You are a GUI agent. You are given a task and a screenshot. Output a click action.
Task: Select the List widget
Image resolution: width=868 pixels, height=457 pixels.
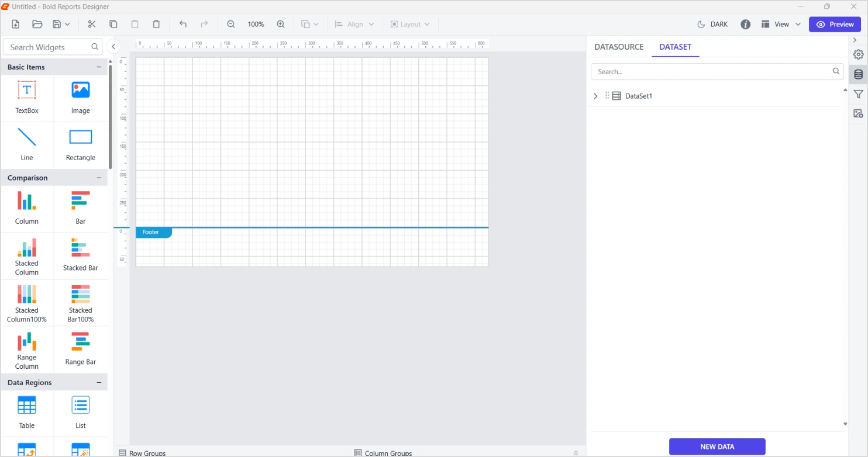pyautogui.click(x=81, y=413)
